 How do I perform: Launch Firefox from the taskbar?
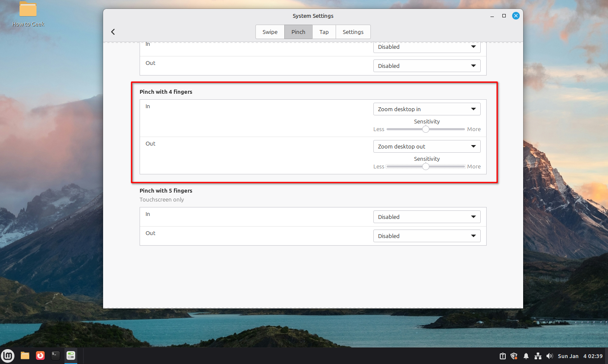[40, 356]
